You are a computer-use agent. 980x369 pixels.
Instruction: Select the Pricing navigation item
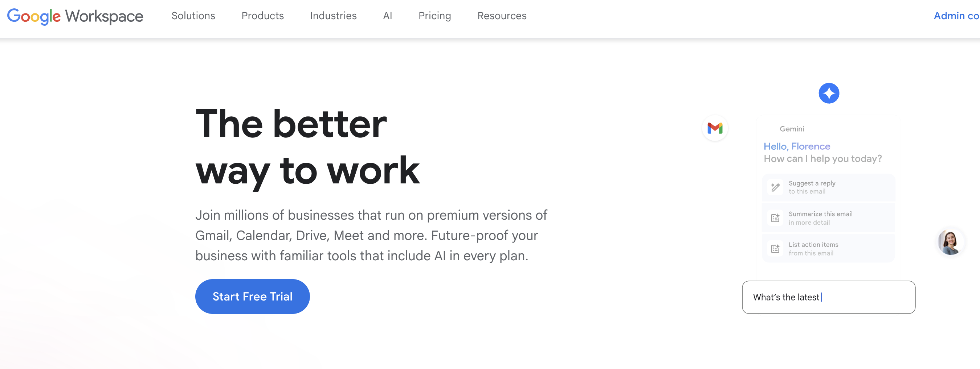pyautogui.click(x=434, y=16)
